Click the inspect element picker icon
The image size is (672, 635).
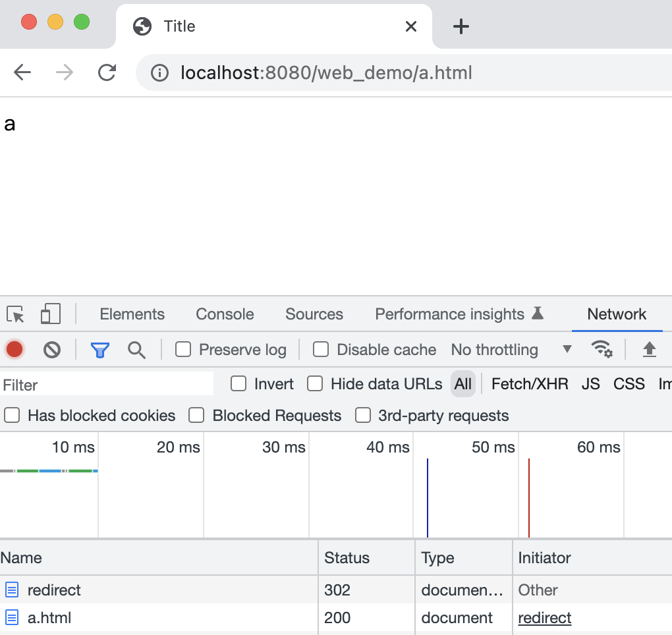(x=15, y=314)
